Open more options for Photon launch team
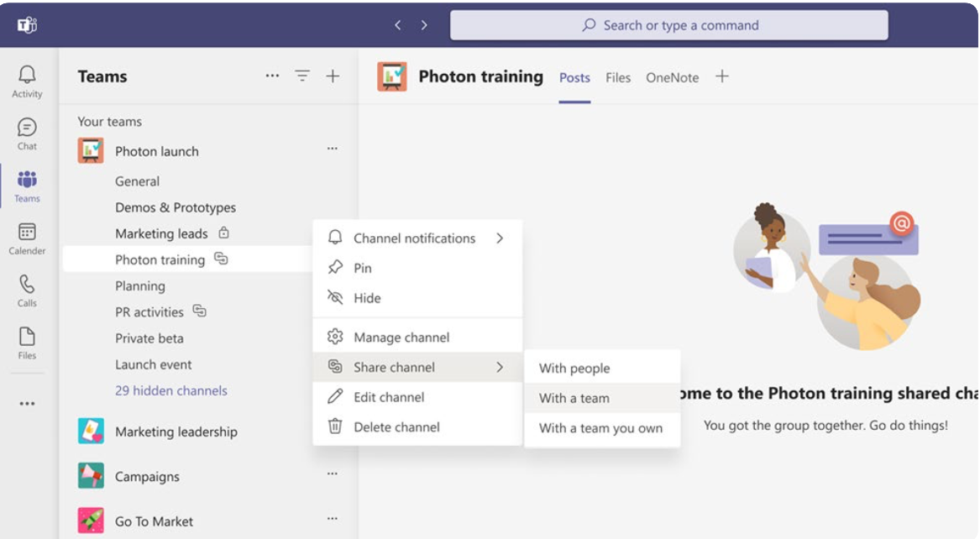Image resolution: width=980 pixels, height=539 pixels. (333, 149)
